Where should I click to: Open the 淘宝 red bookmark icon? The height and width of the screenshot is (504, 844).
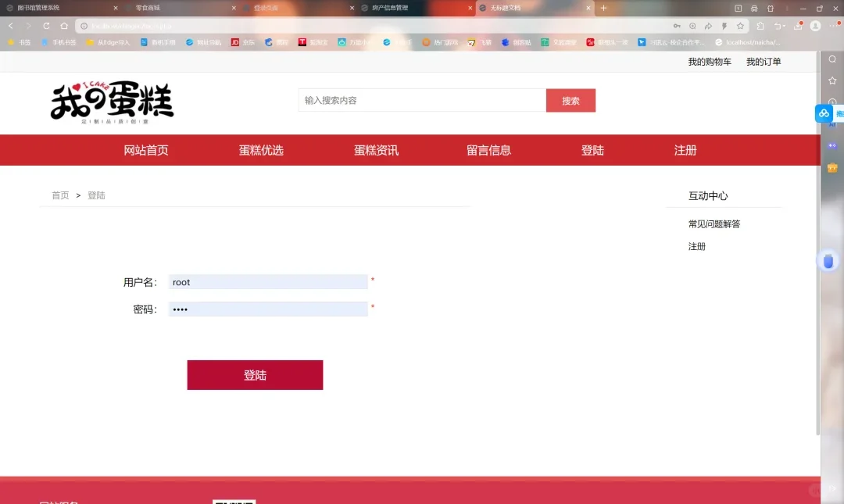[302, 43]
